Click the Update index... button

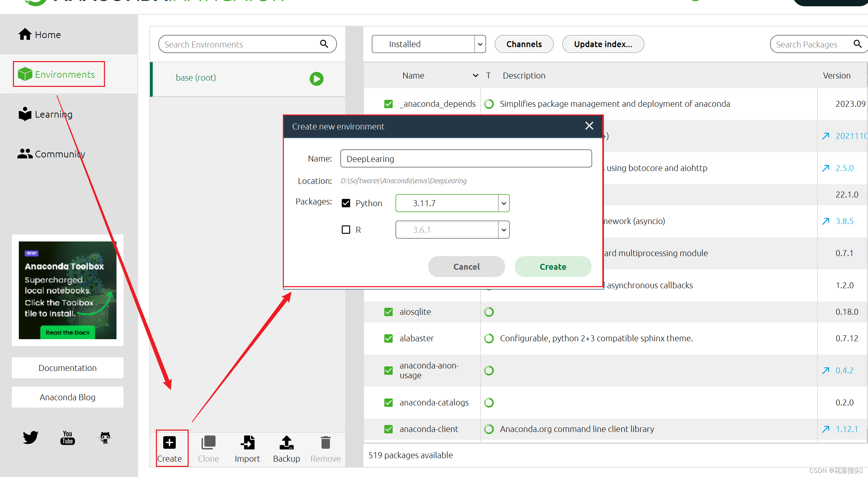coord(603,44)
